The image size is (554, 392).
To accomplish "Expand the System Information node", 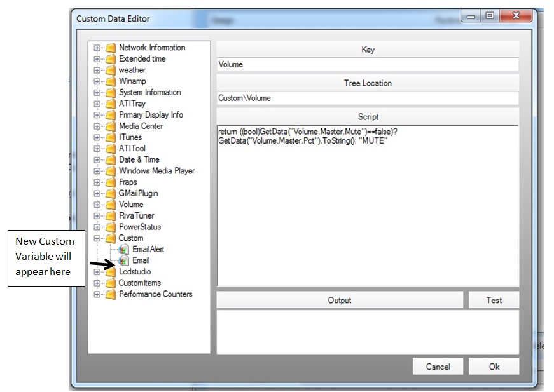I will (x=97, y=93).
